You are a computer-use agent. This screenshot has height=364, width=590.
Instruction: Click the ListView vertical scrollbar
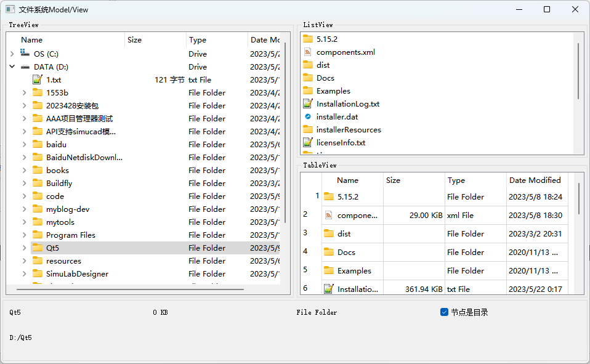[x=578, y=71]
